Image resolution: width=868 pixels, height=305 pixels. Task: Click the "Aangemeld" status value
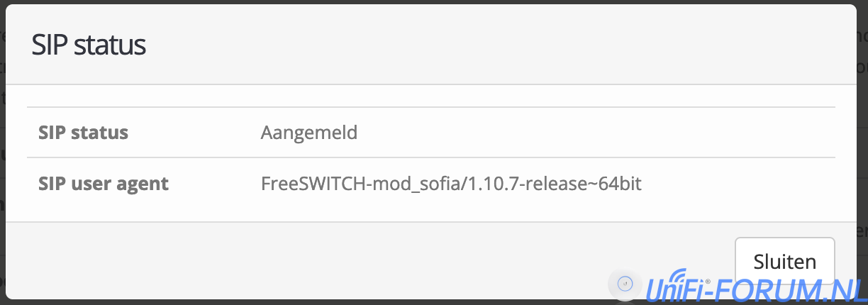[x=309, y=133]
